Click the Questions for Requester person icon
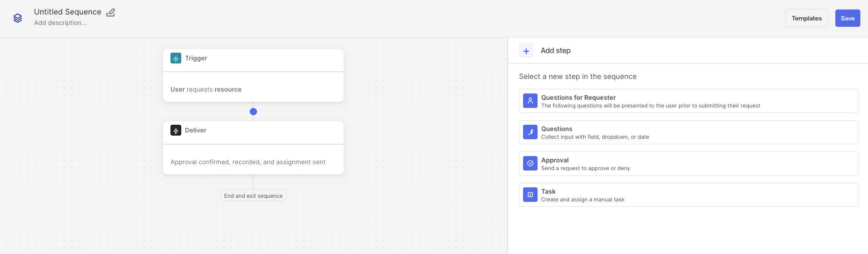The image size is (868, 254). (530, 101)
